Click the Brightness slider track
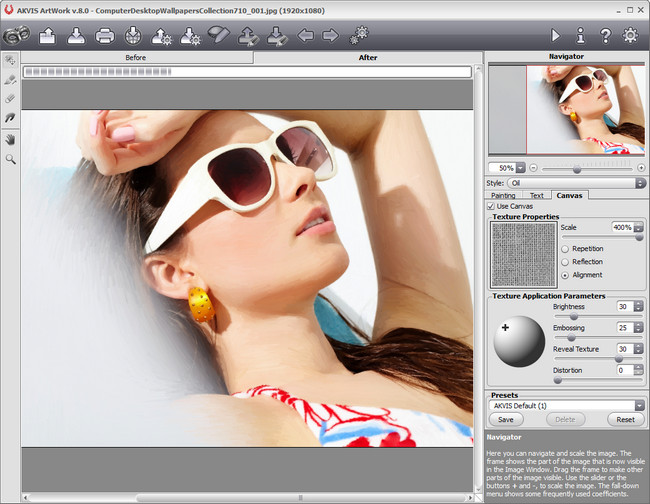This screenshot has height=504, width=650. [598, 316]
